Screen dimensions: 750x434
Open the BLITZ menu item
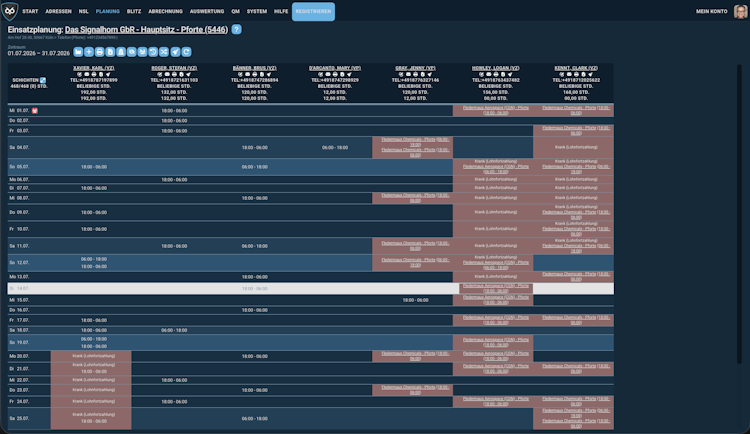pos(134,11)
